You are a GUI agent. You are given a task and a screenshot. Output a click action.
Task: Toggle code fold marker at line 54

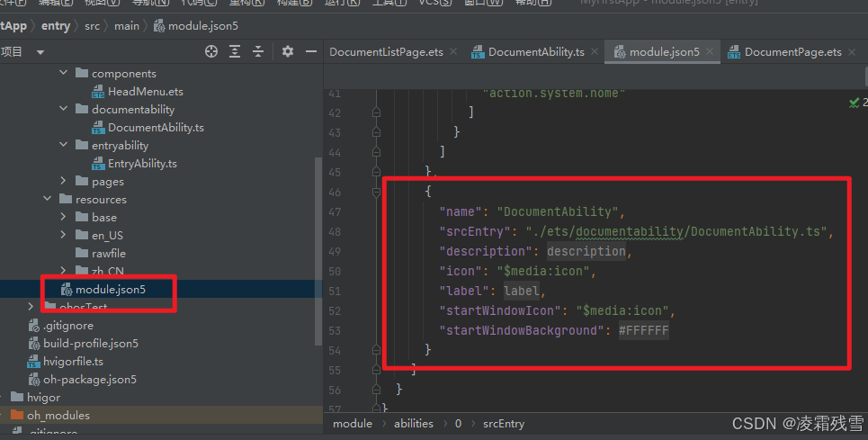click(x=376, y=350)
